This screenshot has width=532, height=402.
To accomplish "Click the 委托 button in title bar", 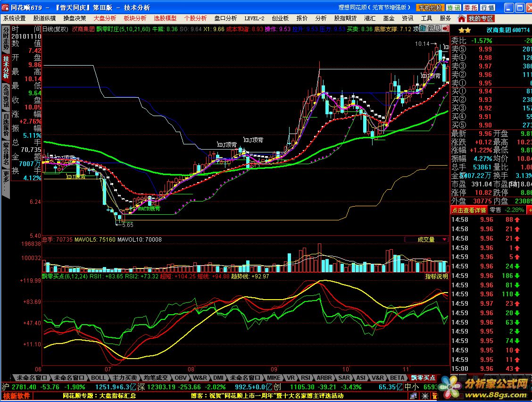I will [x=471, y=8].
